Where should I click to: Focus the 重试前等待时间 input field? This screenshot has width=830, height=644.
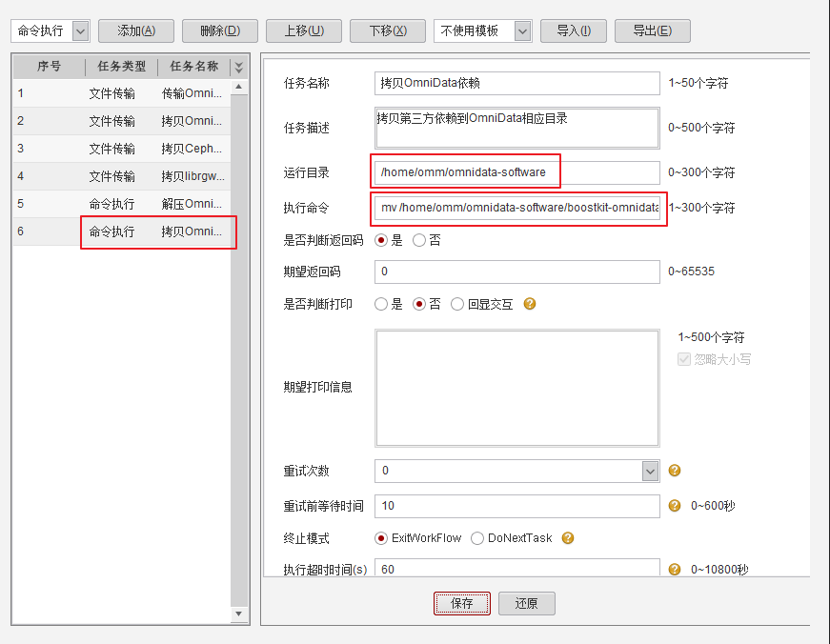pyautogui.click(x=517, y=506)
